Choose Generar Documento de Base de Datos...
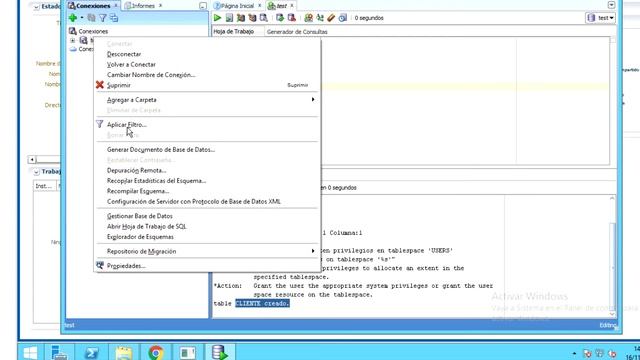Viewport: 640px width, 360px height. point(207,149)
